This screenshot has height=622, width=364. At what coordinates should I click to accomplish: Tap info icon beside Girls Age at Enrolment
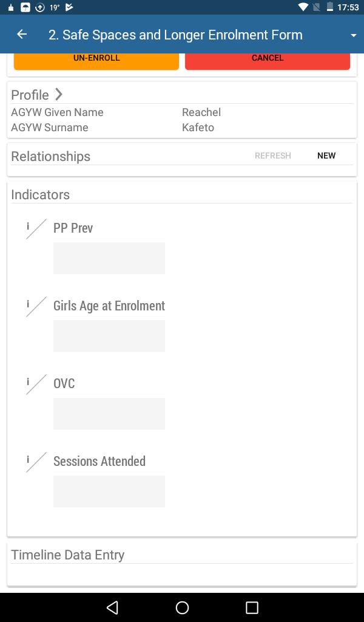pyautogui.click(x=28, y=304)
